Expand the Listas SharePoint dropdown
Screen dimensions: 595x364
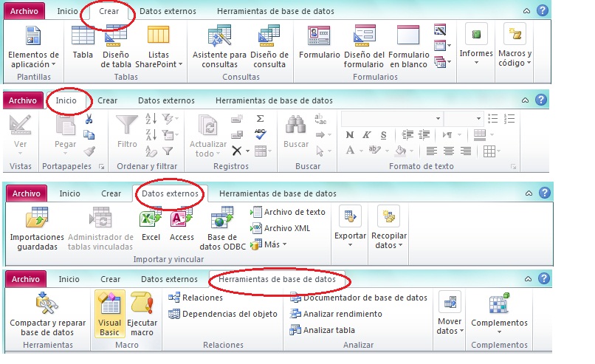tap(181, 64)
